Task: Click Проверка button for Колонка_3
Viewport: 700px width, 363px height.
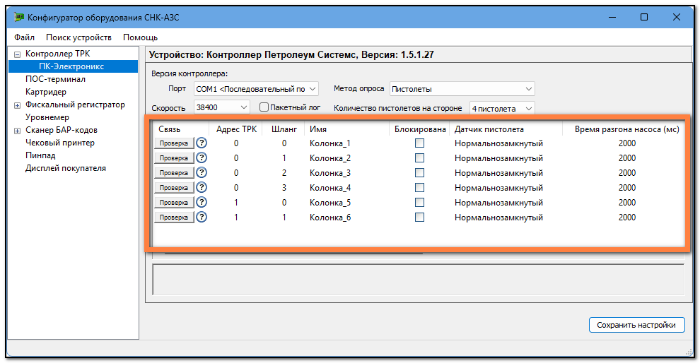Action: (x=174, y=173)
